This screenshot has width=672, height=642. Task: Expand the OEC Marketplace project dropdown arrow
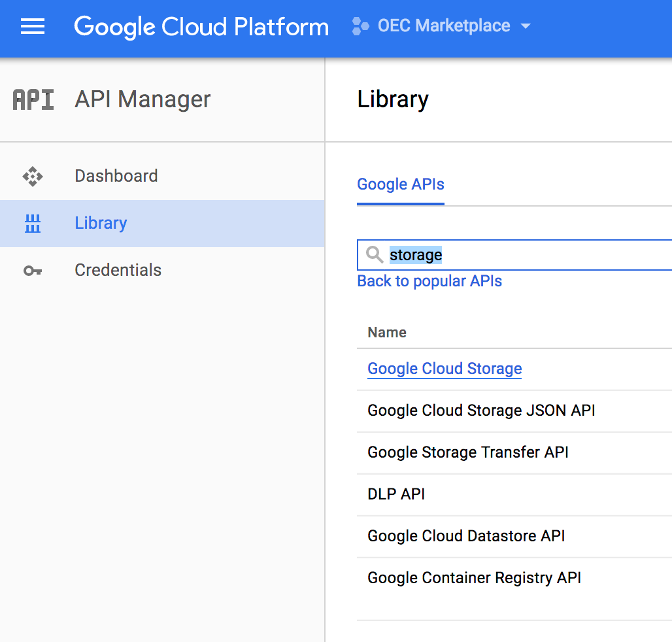tap(526, 27)
